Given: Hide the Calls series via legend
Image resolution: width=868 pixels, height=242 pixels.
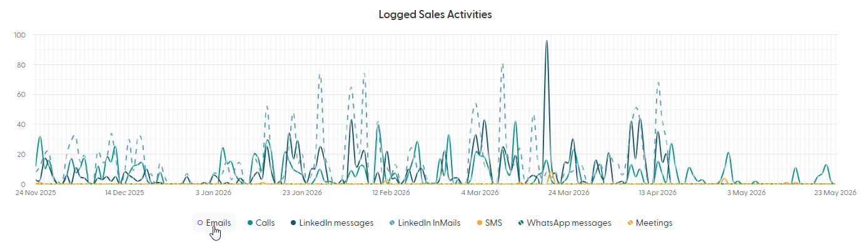Looking at the screenshot, I should click(262, 223).
